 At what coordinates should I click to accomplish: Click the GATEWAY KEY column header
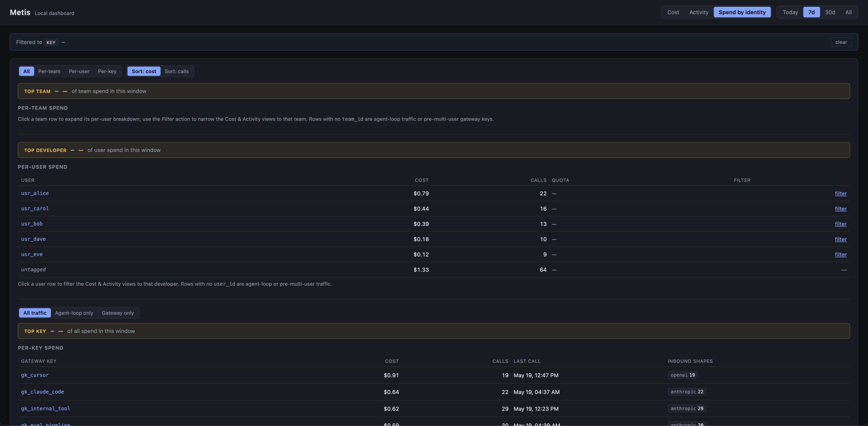39,361
